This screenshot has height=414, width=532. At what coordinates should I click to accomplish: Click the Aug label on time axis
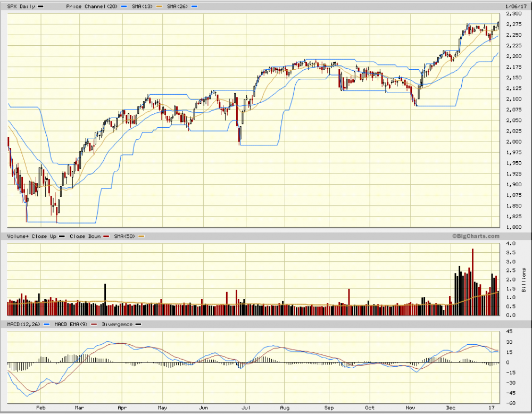[x=285, y=407]
